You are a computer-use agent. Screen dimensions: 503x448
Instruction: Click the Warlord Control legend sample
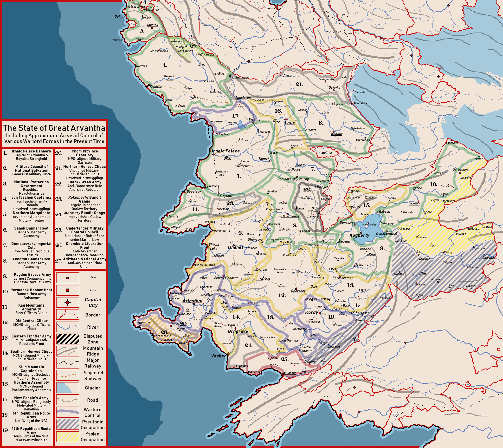point(68,412)
